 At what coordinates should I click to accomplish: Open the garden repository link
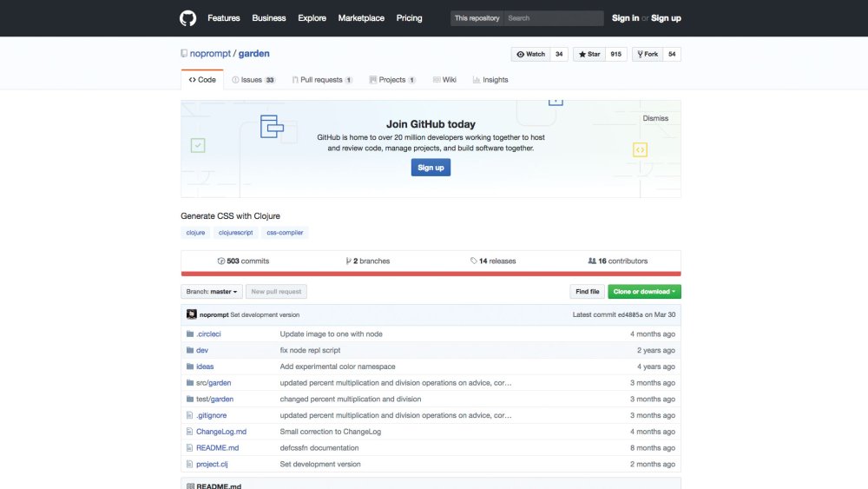point(254,54)
